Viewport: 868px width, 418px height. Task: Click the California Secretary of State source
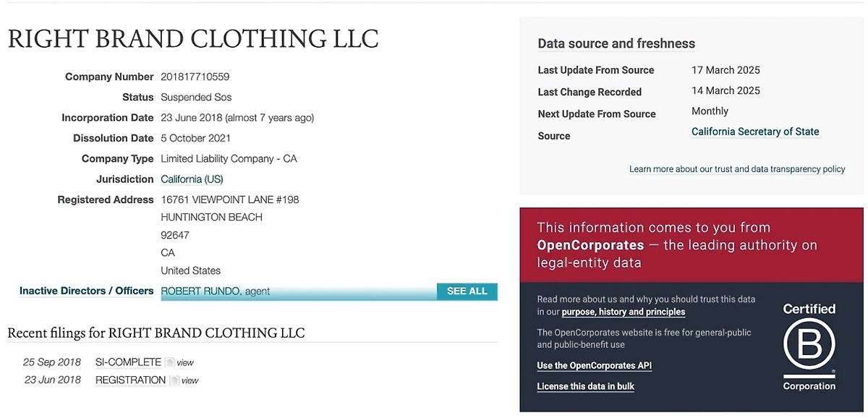[755, 132]
